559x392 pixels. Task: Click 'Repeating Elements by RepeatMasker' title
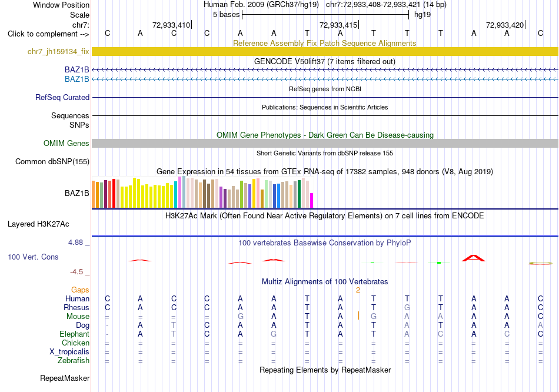point(325,370)
